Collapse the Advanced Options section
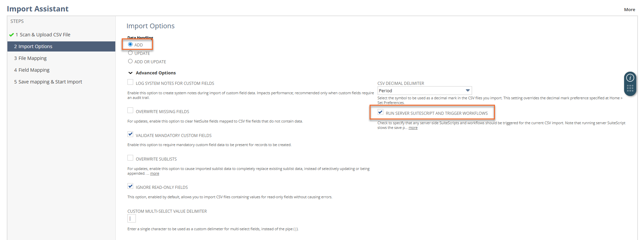Screen dimensions: 644x240 pos(130,73)
